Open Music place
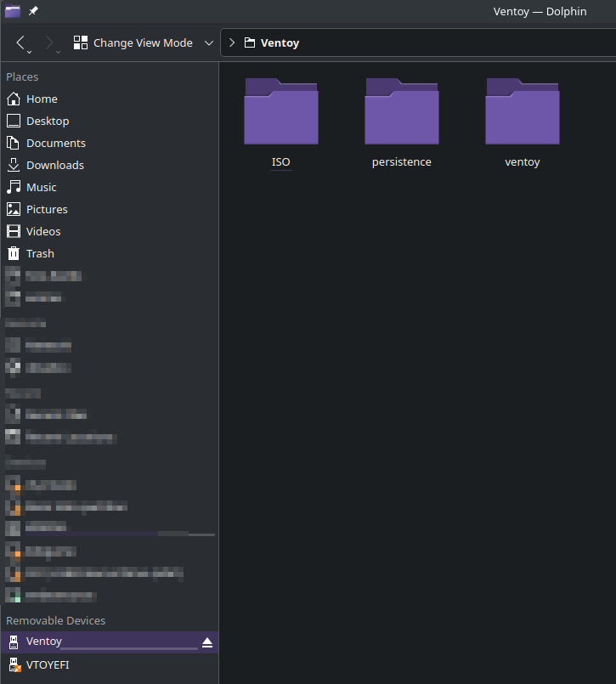 coord(42,187)
